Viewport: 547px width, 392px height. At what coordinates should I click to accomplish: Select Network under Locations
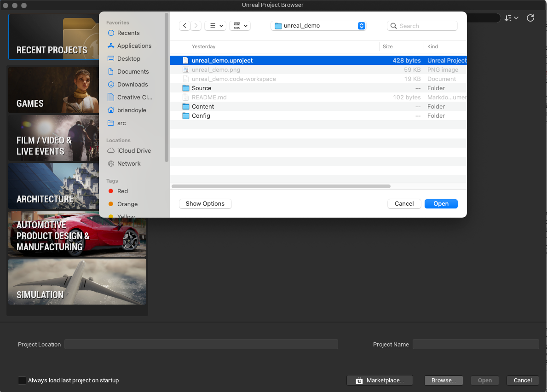tap(129, 164)
